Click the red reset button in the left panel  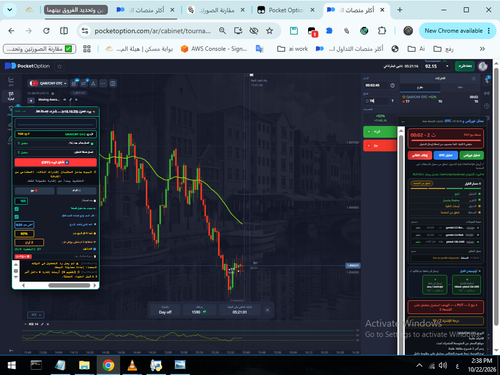tap(23, 256)
